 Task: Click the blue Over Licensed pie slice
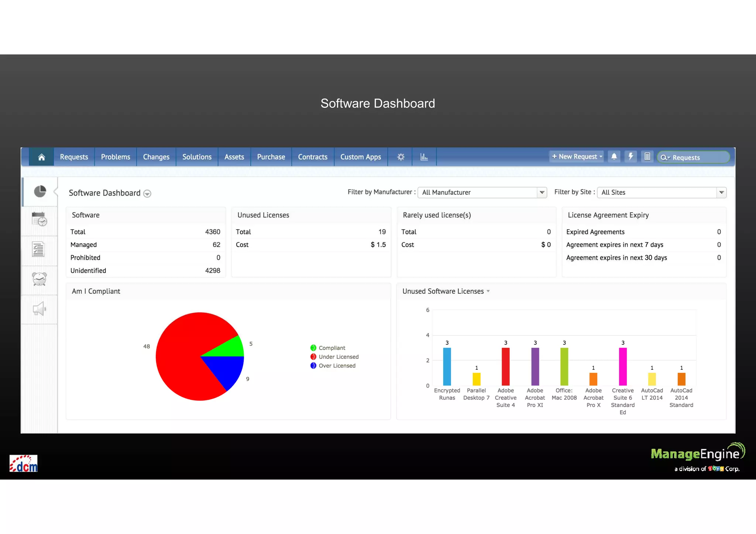coord(226,370)
